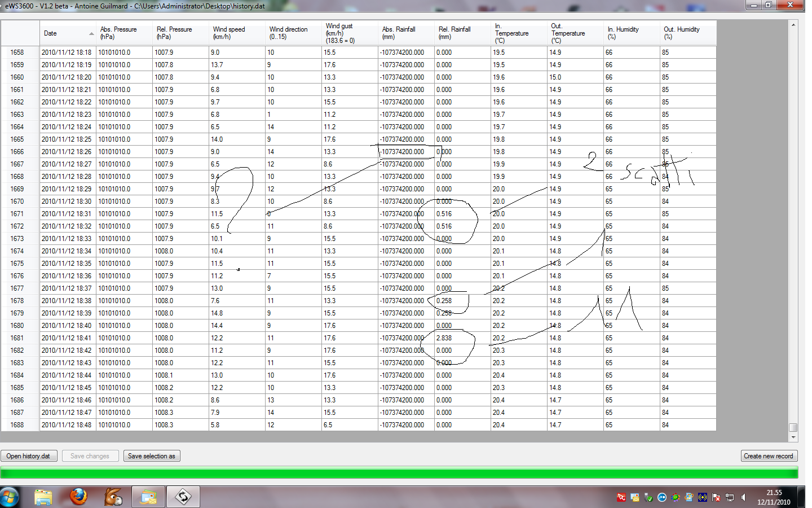Click the eWS3600 app taskbar icon

click(183, 497)
